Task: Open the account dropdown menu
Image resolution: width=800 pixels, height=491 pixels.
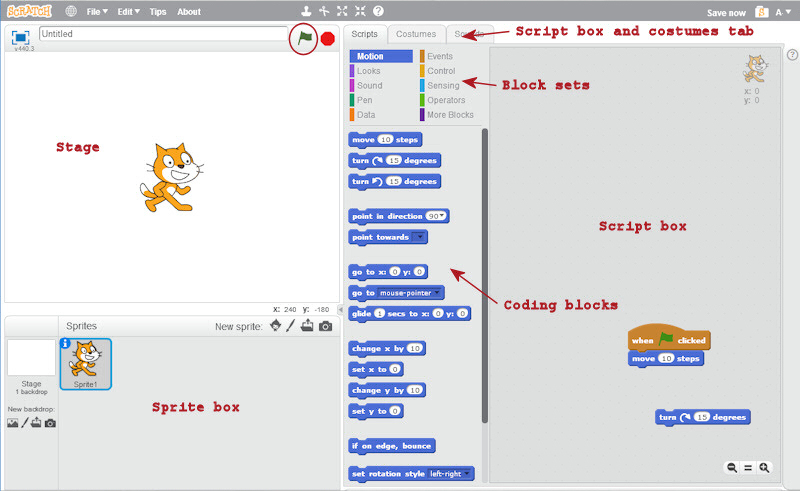Action: tap(783, 12)
